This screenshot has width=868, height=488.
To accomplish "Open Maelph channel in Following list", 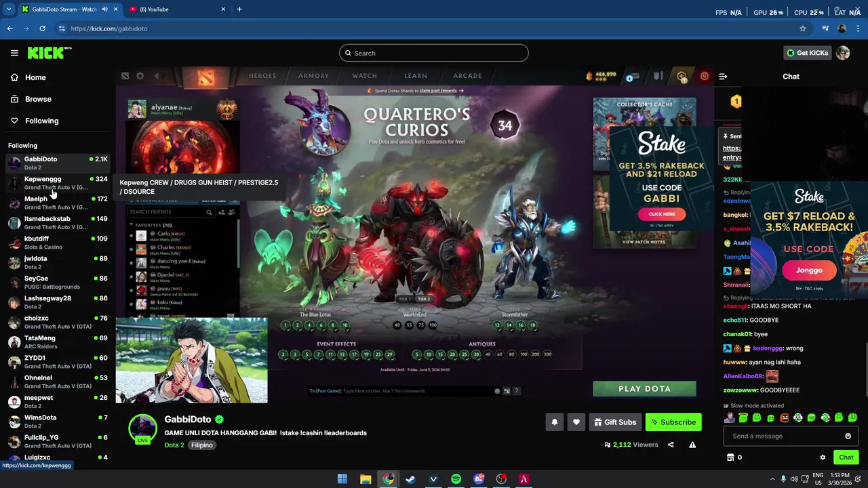I will pyautogui.click(x=57, y=203).
